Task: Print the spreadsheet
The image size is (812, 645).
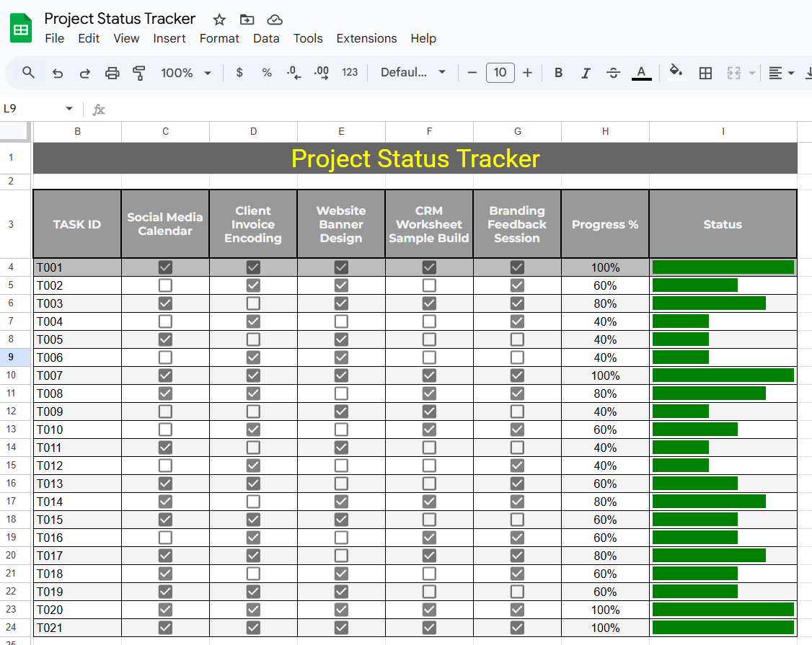Action: coord(112,73)
